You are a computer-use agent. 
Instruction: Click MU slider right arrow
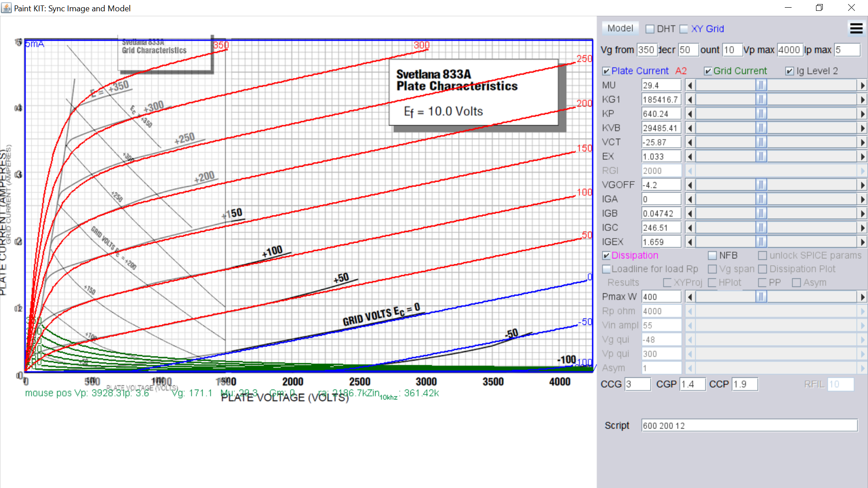862,85
